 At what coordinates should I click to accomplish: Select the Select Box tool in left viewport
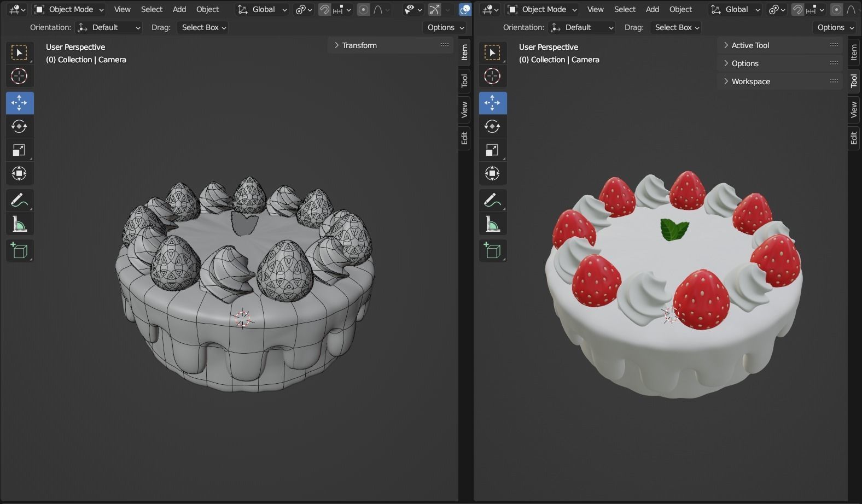pyautogui.click(x=20, y=53)
